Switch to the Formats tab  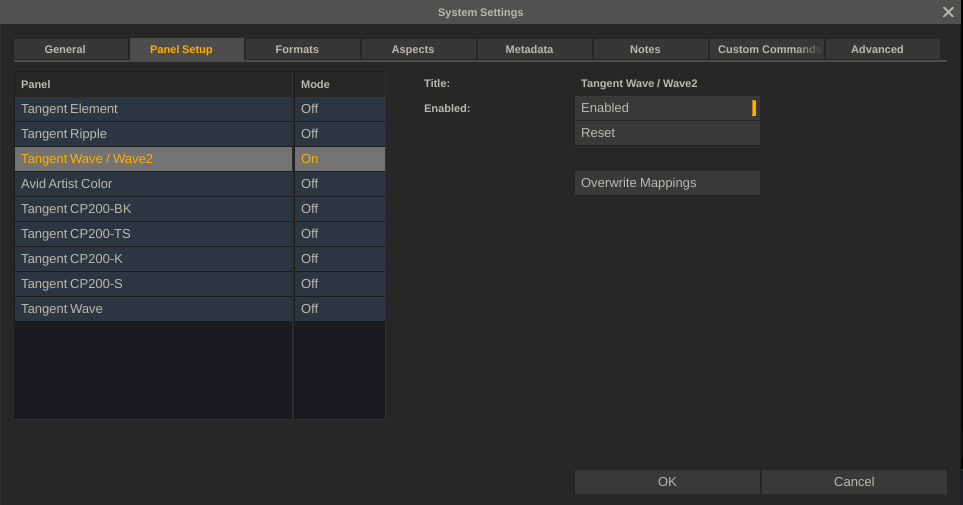pos(303,49)
